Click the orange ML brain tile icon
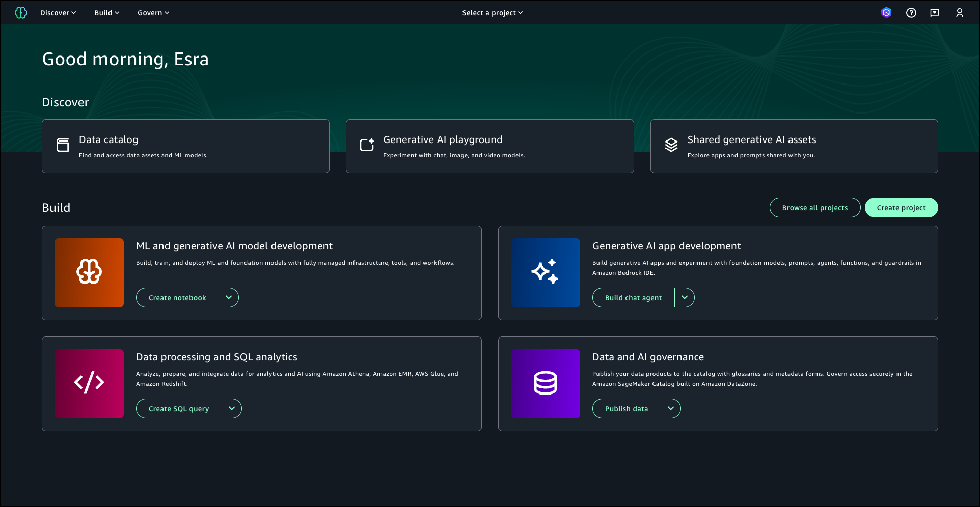 [89, 273]
